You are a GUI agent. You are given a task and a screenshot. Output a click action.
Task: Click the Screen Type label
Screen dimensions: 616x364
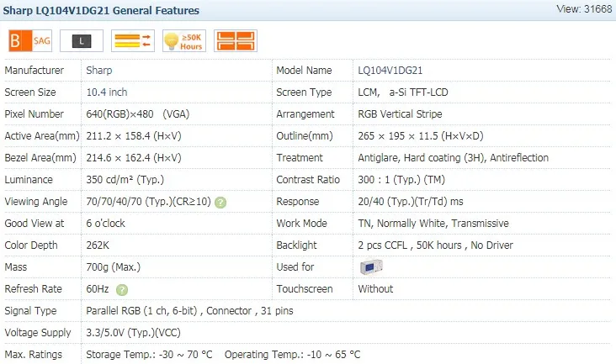[x=304, y=92]
